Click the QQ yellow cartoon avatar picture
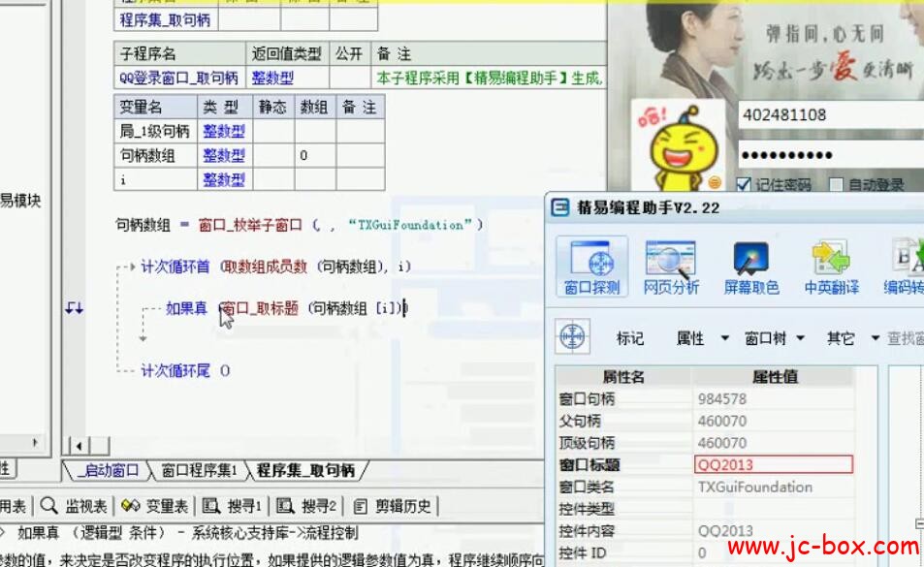 pyautogui.click(x=679, y=147)
